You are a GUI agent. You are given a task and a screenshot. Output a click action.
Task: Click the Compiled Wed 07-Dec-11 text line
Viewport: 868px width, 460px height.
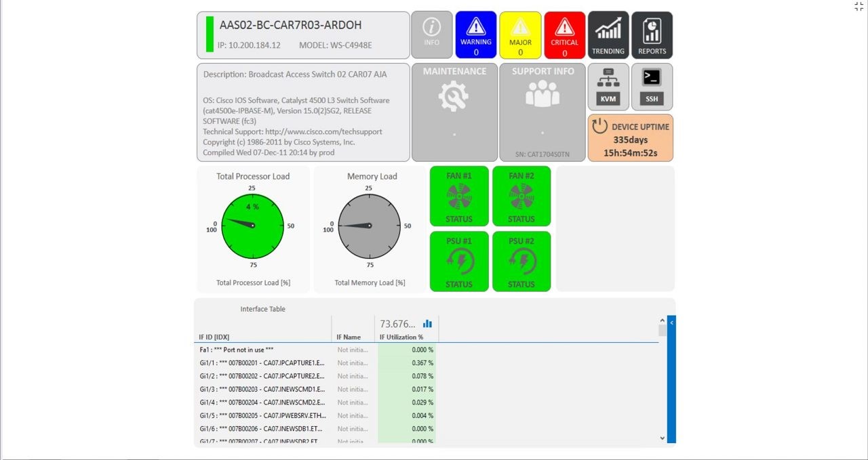(270, 152)
